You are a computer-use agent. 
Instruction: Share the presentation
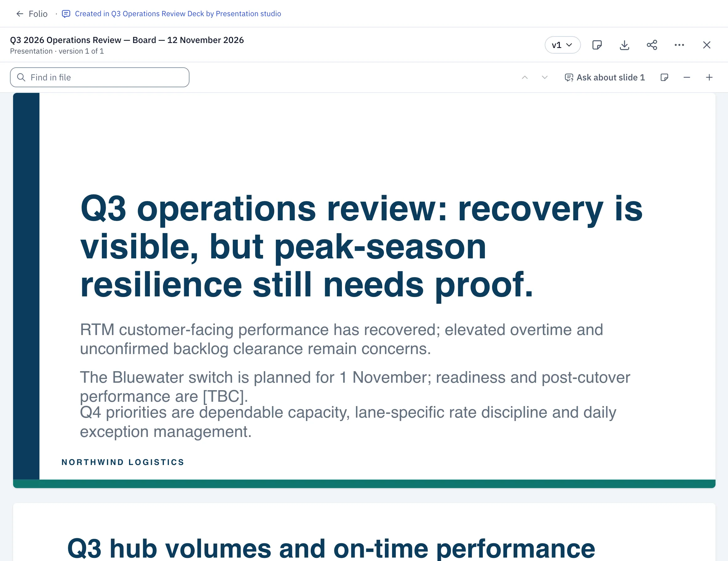point(652,45)
